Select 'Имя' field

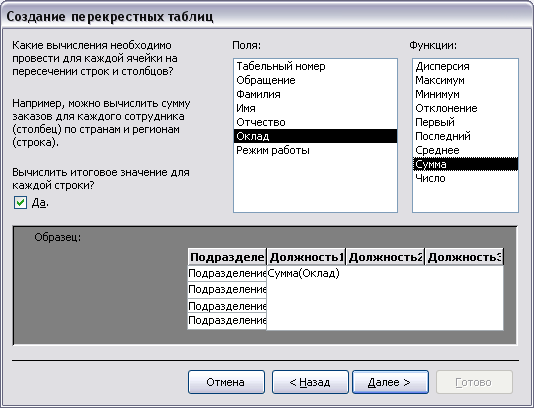(x=315, y=108)
